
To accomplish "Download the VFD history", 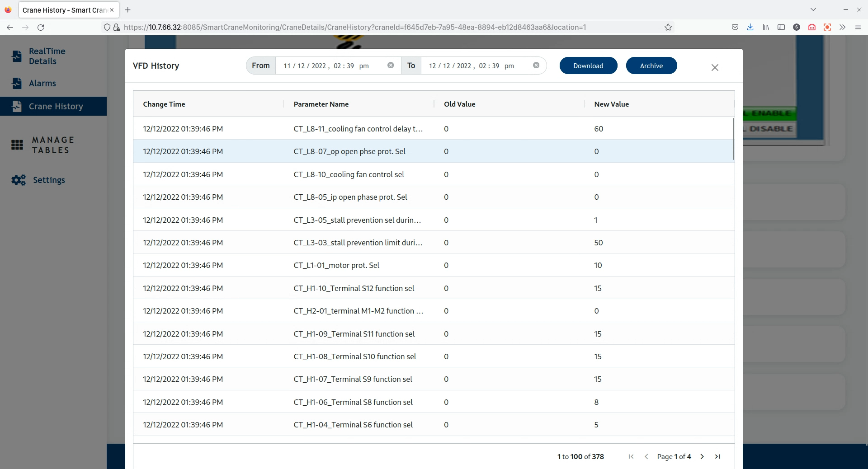I will [588, 66].
